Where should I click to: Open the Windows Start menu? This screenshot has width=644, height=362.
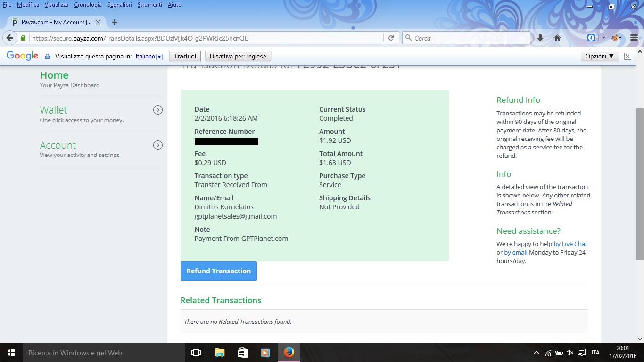11,353
